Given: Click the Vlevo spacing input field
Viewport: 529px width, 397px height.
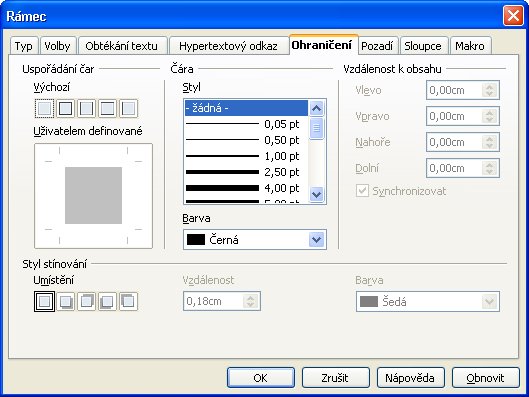Looking at the screenshot, I should [455, 90].
